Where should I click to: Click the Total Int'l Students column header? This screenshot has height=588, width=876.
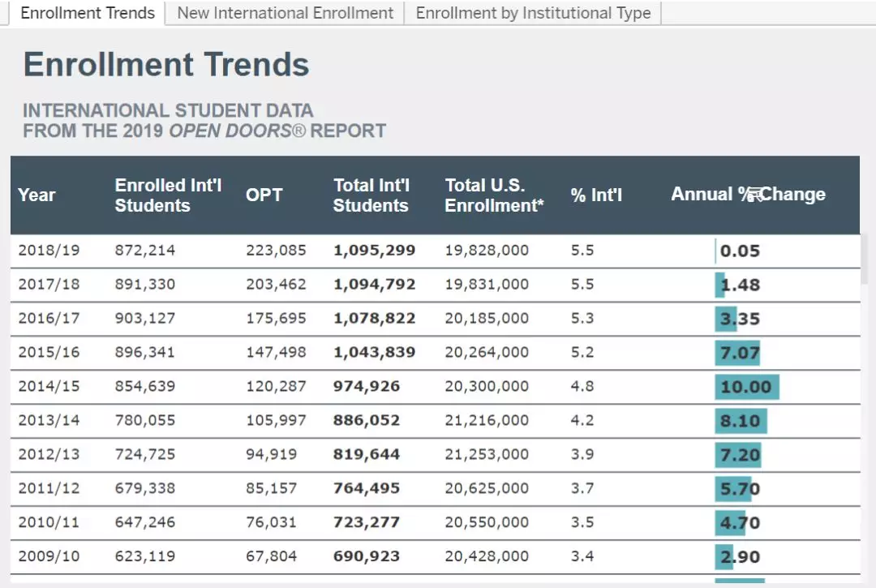click(371, 195)
